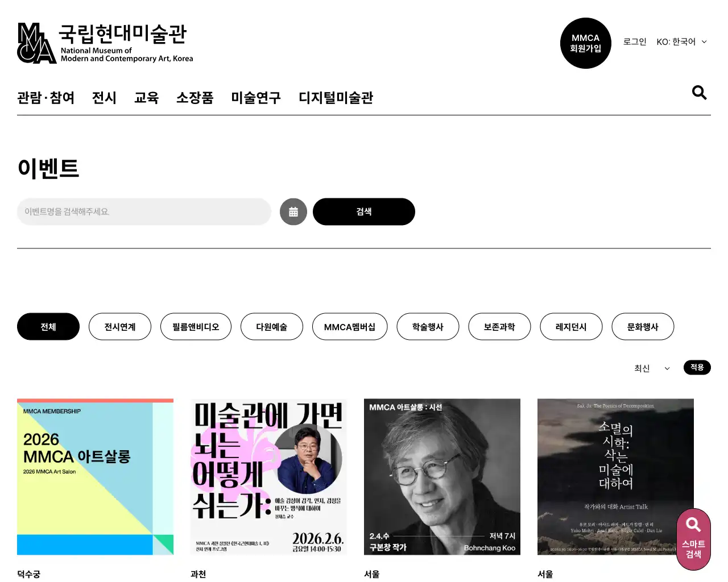Image resolution: width=728 pixels, height=582 pixels.
Task: Open the site search magnifier icon
Action: tap(699, 93)
